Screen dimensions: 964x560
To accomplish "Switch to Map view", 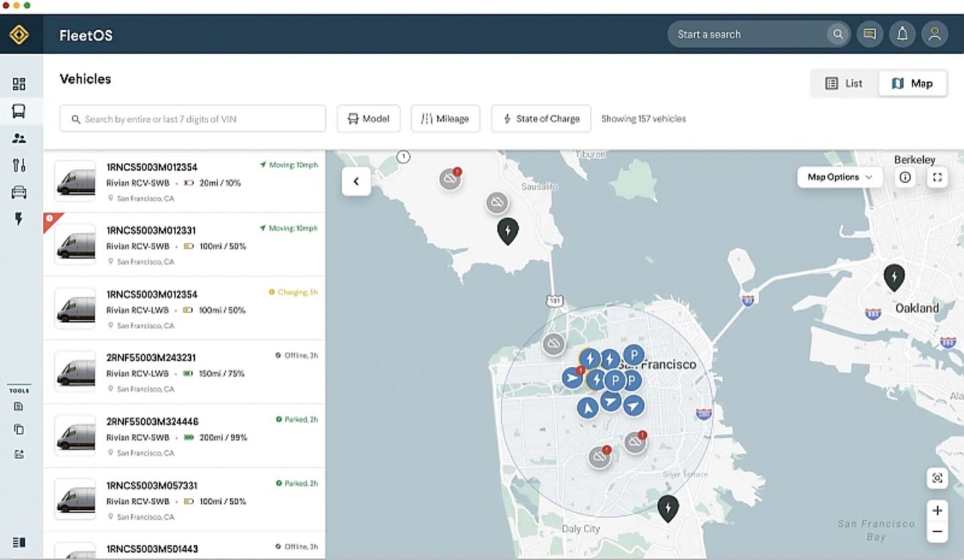I will (x=912, y=84).
